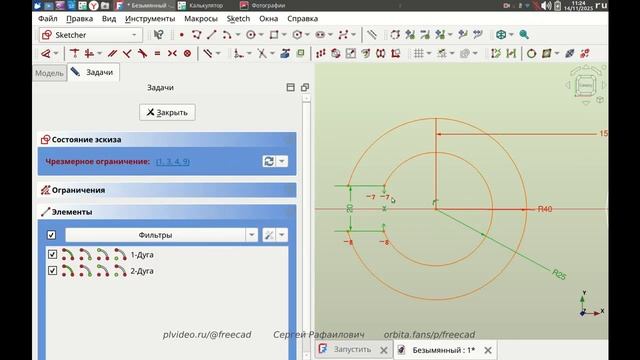Click the Fit all view icon

[501, 35]
